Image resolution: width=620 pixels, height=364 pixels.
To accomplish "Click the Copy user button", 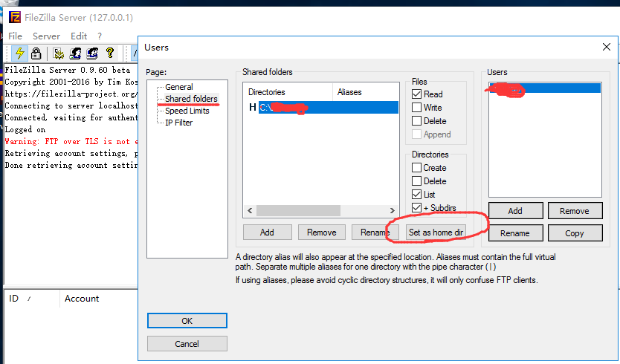I will point(575,233).
